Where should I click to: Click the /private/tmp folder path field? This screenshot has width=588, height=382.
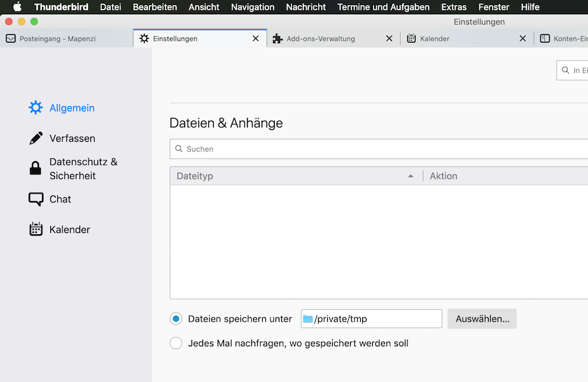click(372, 319)
